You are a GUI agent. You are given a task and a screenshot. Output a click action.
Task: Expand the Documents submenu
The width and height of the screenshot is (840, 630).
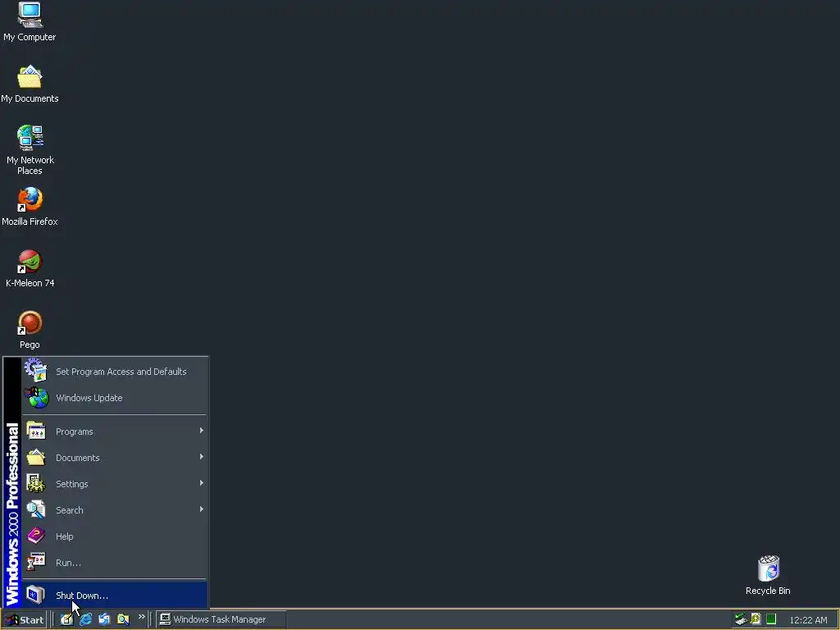coord(115,458)
